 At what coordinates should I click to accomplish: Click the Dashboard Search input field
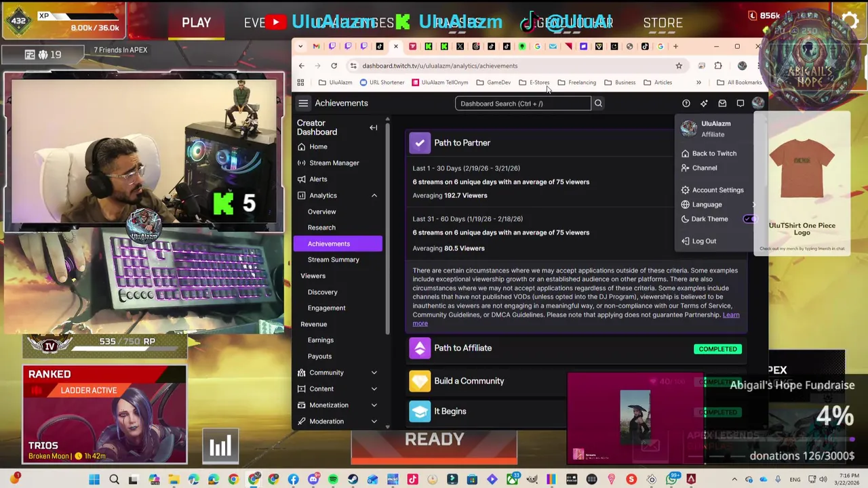pos(523,104)
